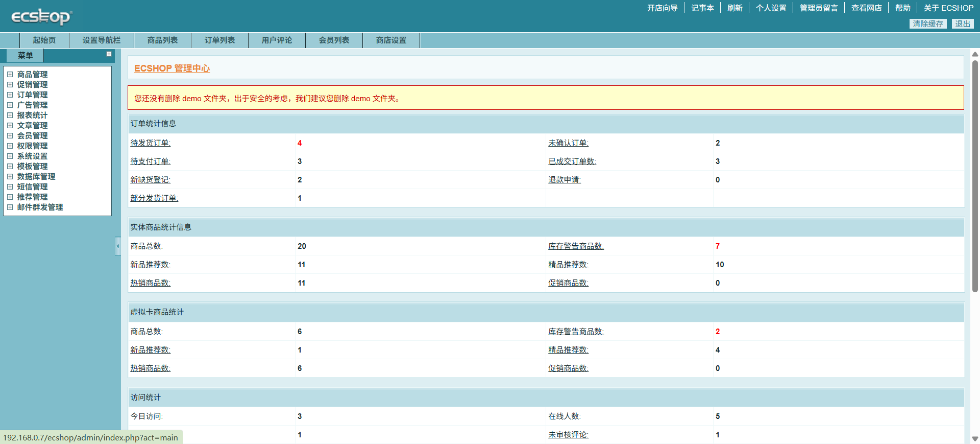The width and height of the screenshot is (980, 444).
Task: Switch to the 起始页 tab
Action: pos(44,40)
